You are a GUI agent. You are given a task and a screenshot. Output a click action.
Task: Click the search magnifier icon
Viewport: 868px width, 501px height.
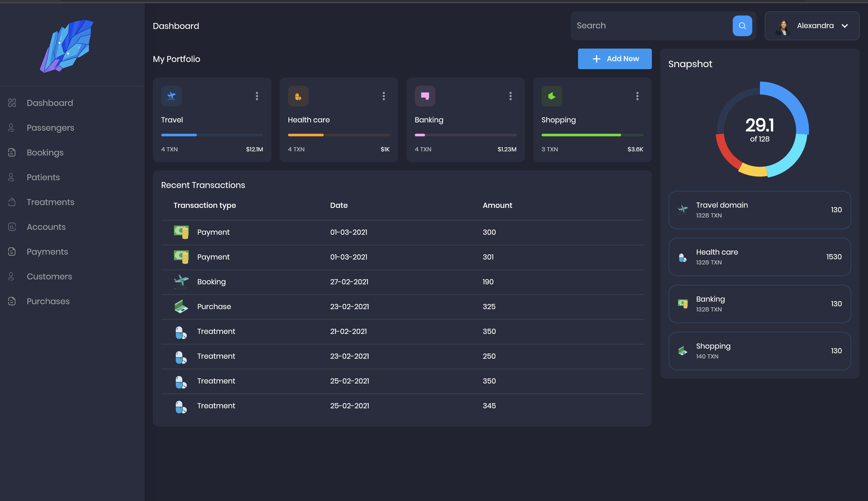click(742, 26)
